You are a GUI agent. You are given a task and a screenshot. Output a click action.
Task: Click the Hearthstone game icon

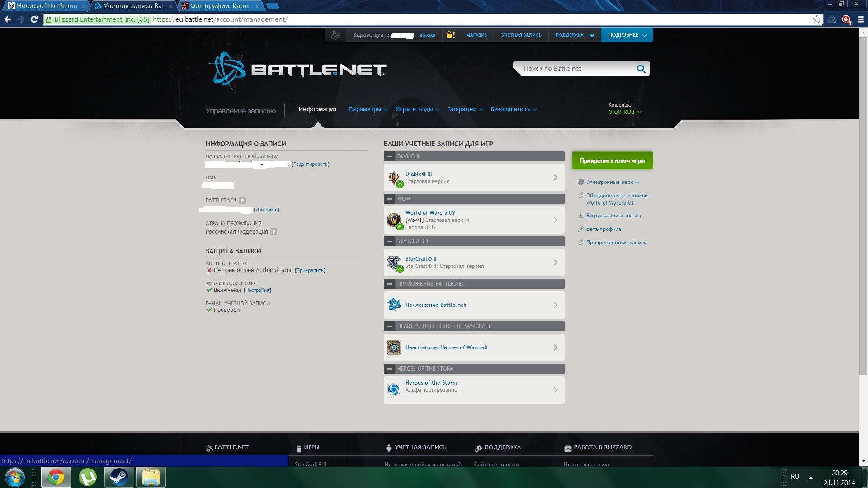click(394, 347)
